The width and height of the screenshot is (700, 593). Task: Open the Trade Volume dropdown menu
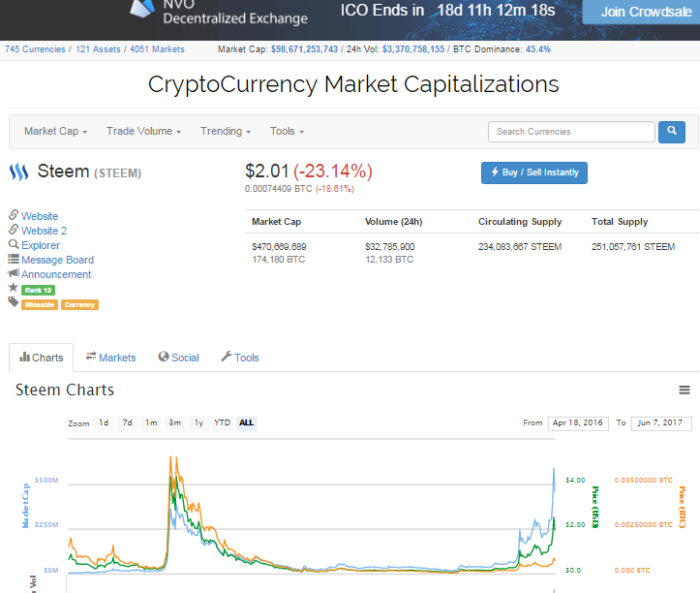[x=143, y=132]
